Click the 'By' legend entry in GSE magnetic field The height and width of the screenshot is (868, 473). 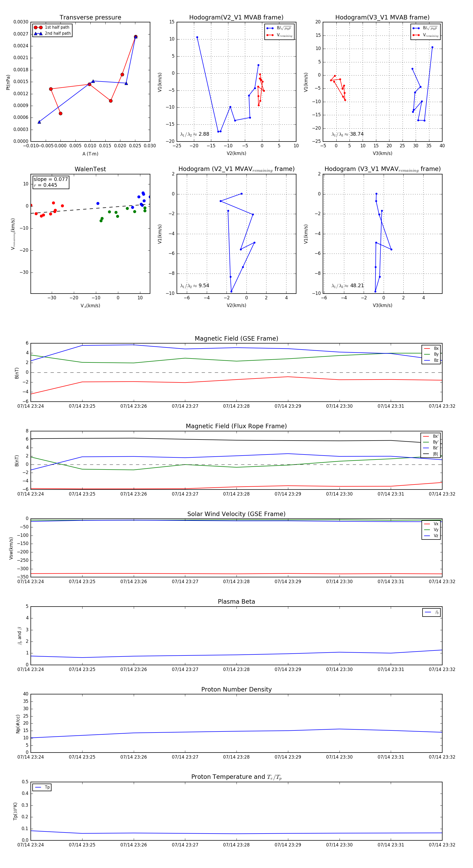(431, 354)
